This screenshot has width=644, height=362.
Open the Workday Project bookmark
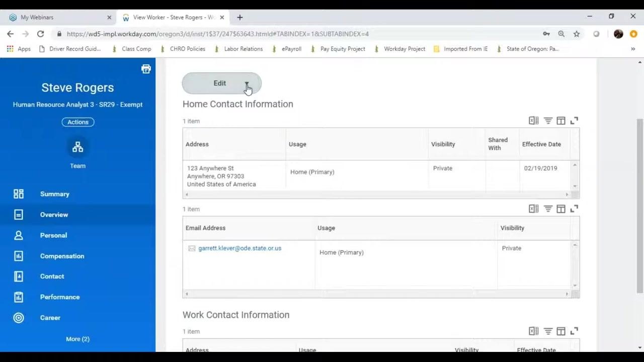(x=399, y=49)
